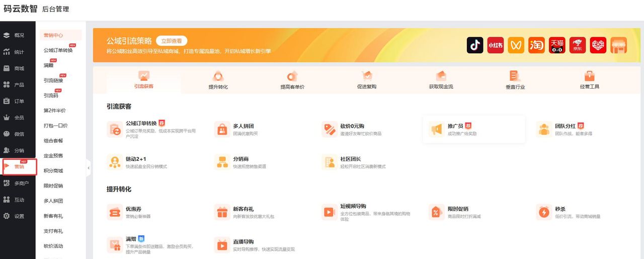Open the 分销商 card icon
Image resolution: width=644 pixels, height=259 pixels.
tap(222, 162)
